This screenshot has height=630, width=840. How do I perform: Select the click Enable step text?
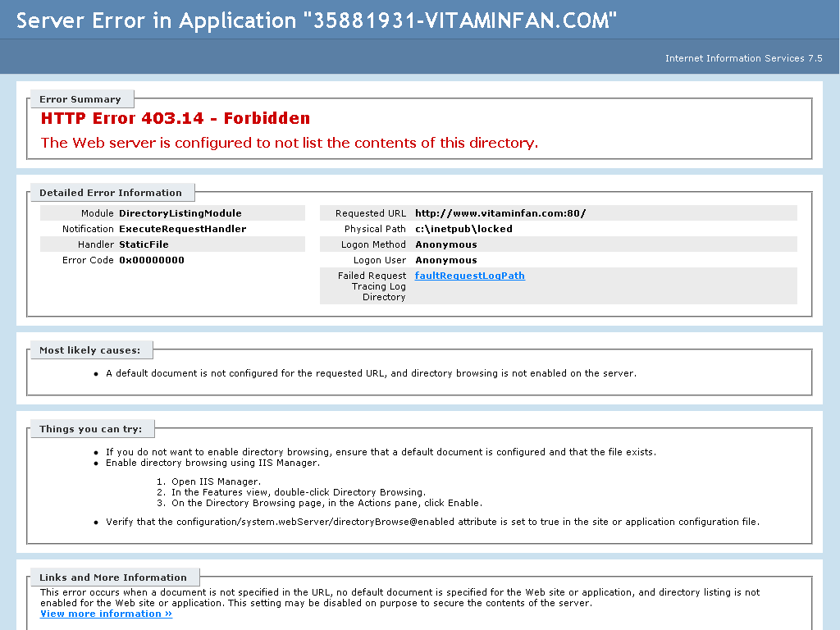[326, 503]
